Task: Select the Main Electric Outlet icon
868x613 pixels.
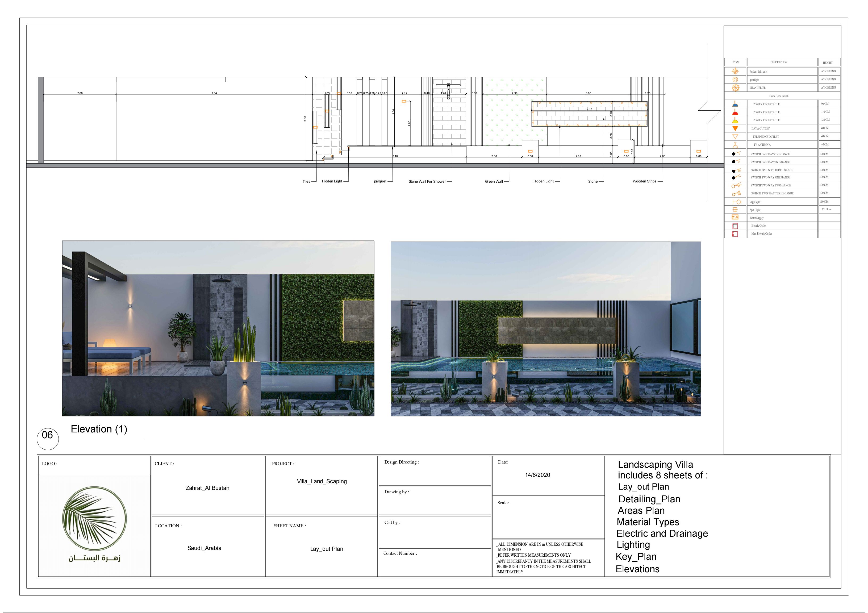Action: [735, 234]
